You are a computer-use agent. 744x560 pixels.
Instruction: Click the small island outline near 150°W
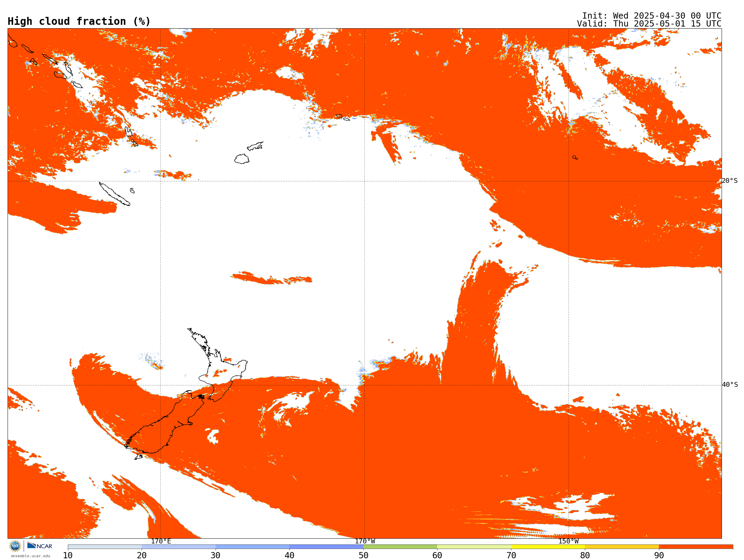point(575,158)
